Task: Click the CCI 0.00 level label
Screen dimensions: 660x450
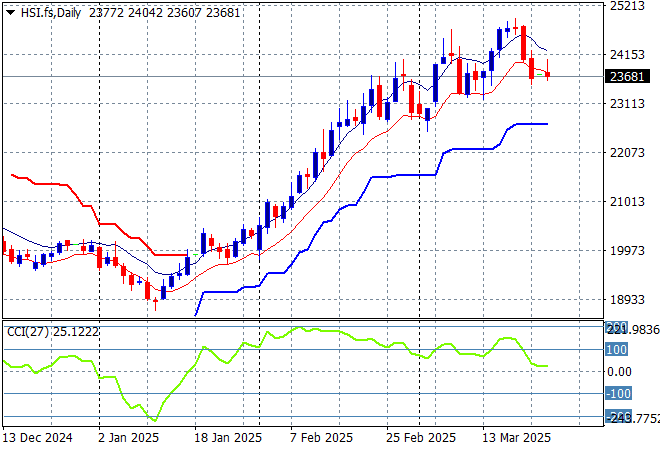Action: [x=619, y=372]
